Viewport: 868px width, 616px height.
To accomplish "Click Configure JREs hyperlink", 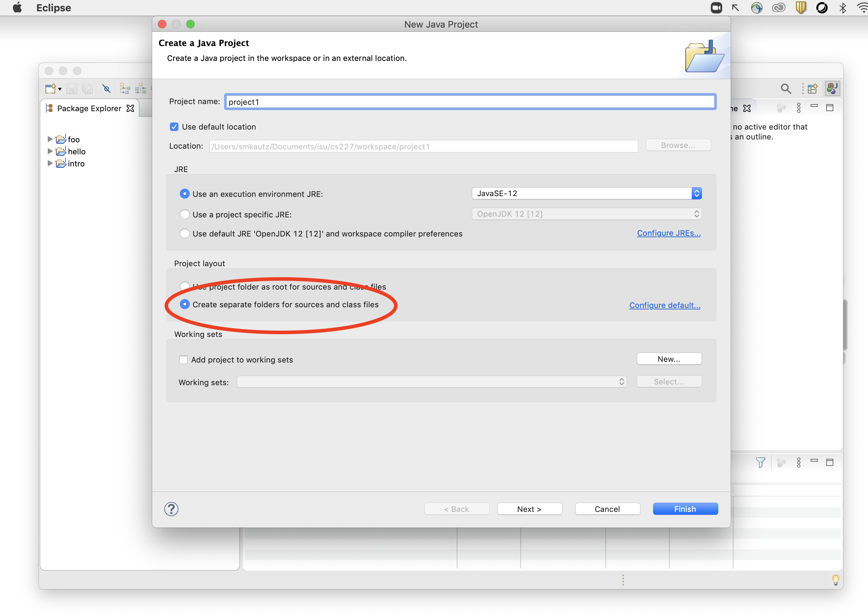I will pyautogui.click(x=669, y=233).
